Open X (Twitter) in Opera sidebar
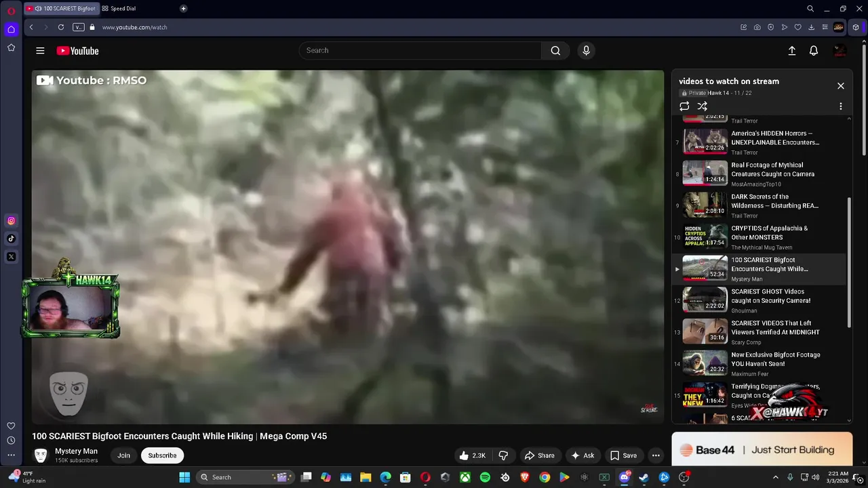Screen dimensions: 868x488 click(x=11, y=257)
